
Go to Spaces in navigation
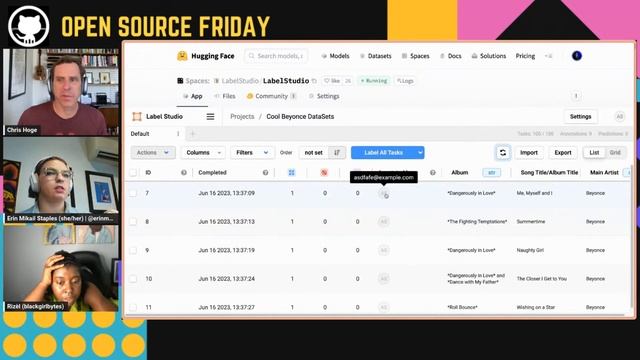pyautogui.click(x=416, y=56)
